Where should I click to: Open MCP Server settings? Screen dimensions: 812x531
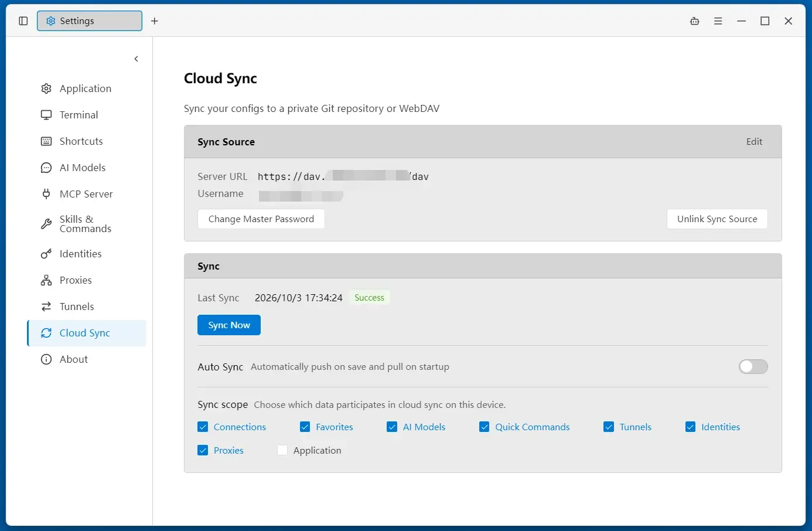point(87,194)
